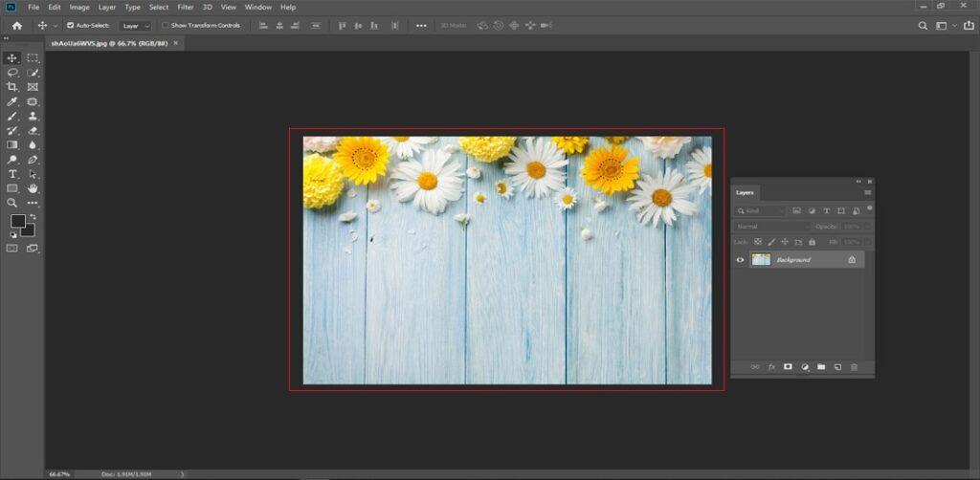Select the Rectangular Marquee tool
This screenshot has width=980, height=480.
[x=33, y=58]
